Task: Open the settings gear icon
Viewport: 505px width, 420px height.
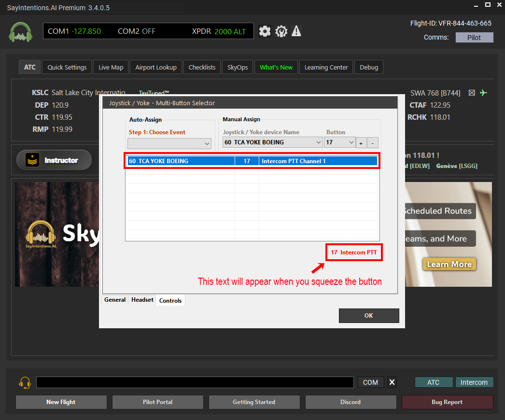Action: (x=265, y=31)
